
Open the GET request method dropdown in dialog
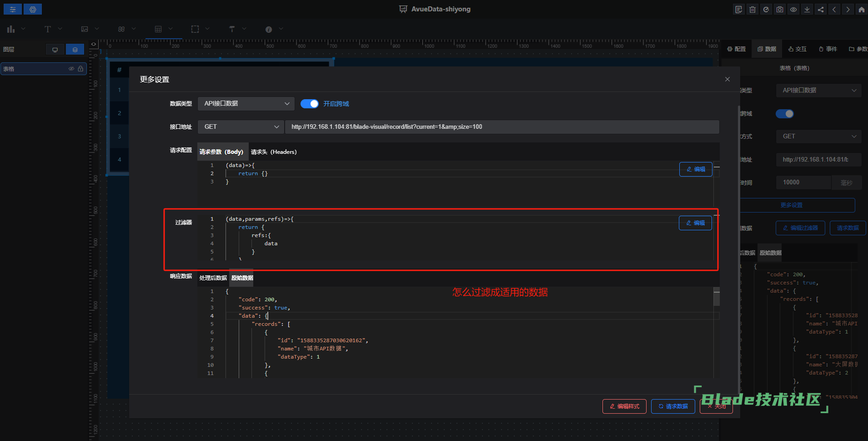[x=241, y=127]
